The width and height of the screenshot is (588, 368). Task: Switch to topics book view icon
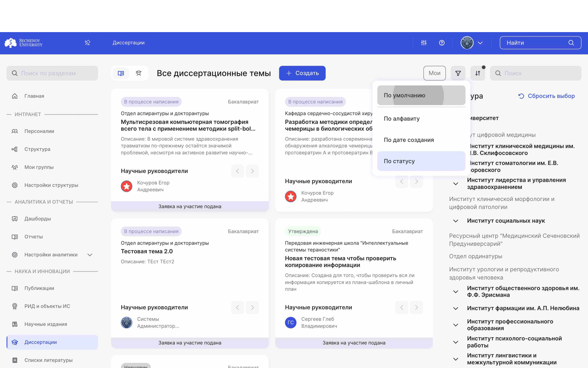click(x=121, y=73)
